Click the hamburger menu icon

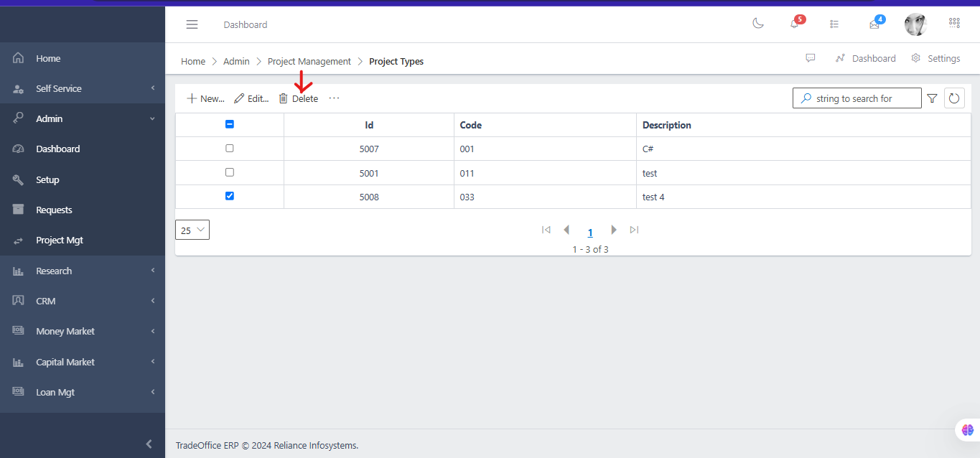coord(192,24)
